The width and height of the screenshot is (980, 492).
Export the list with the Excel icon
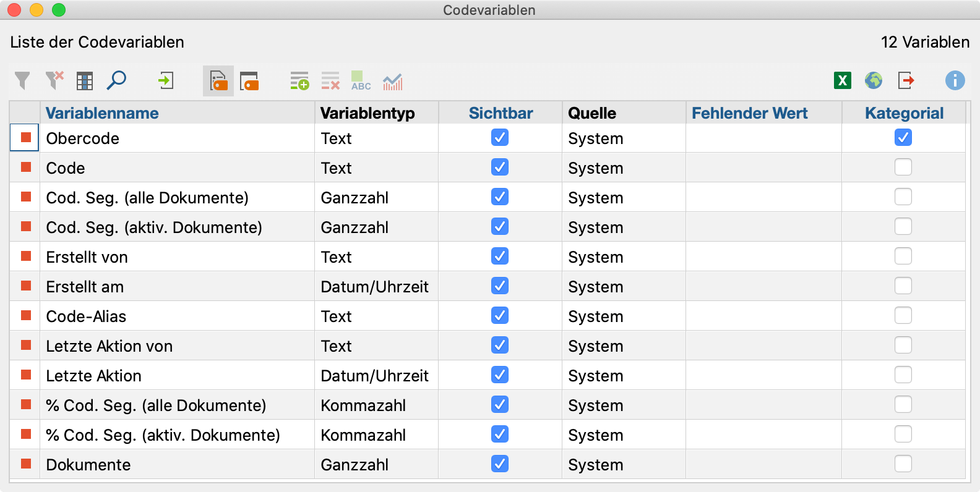(843, 80)
